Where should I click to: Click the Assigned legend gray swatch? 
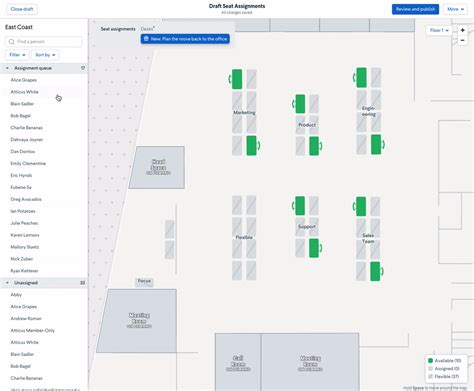point(430,369)
